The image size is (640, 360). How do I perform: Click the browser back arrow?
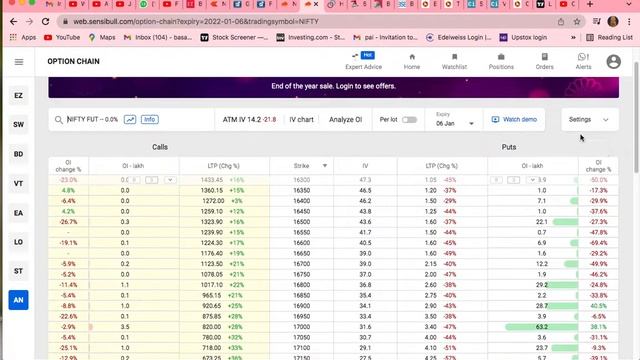tap(13, 22)
